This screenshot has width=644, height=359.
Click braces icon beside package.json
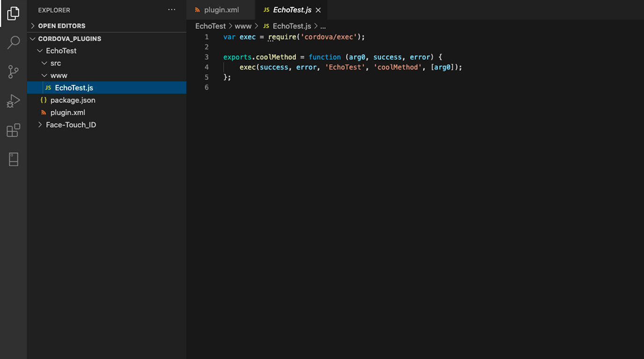point(43,100)
